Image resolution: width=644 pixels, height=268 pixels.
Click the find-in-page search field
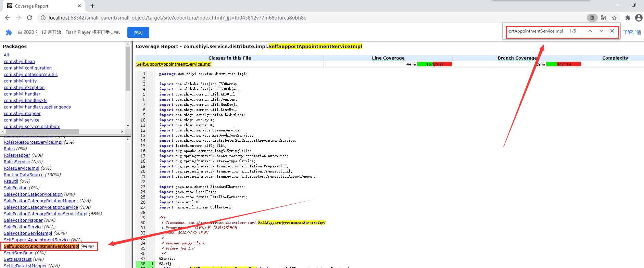[x=536, y=31]
